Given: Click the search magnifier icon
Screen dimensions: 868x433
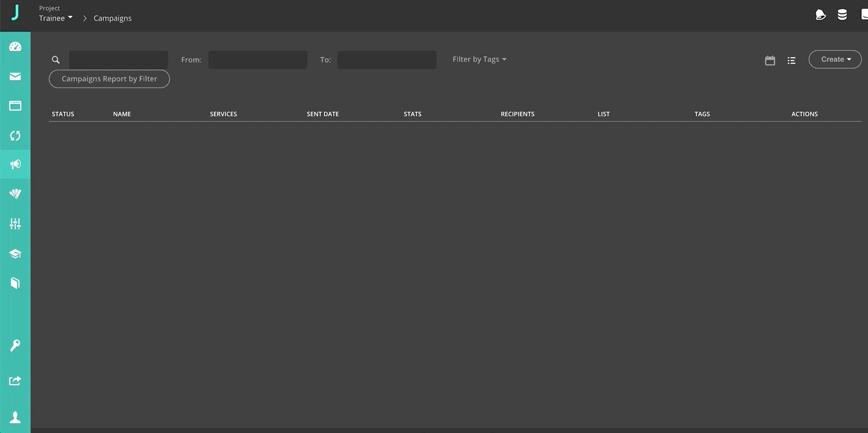Looking at the screenshot, I should click(x=56, y=60).
